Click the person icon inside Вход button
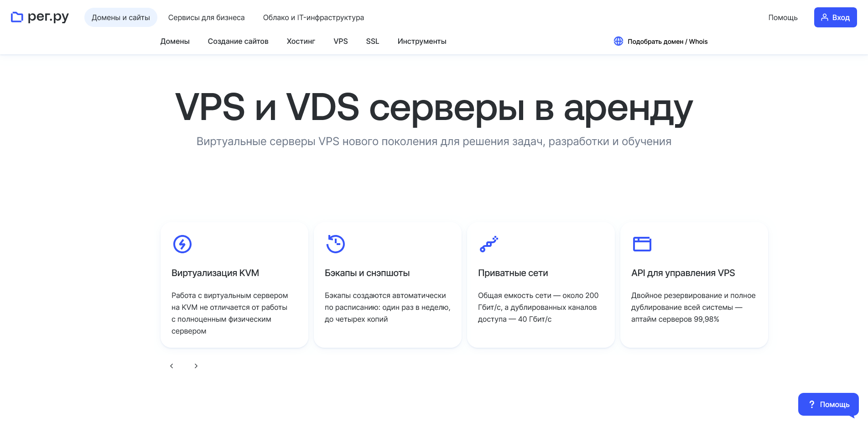The width and height of the screenshot is (868, 423). pos(825,17)
